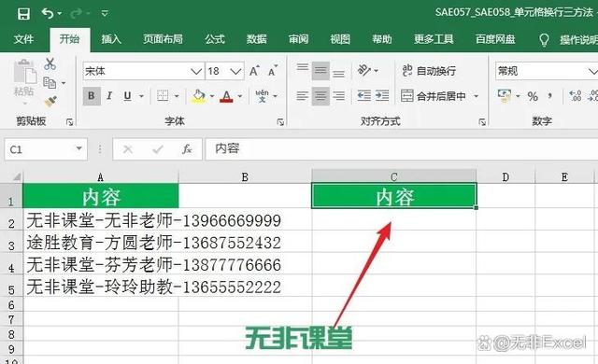Click the Increase Font Size icon
The width and height of the screenshot is (598, 364).
pos(254,71)
